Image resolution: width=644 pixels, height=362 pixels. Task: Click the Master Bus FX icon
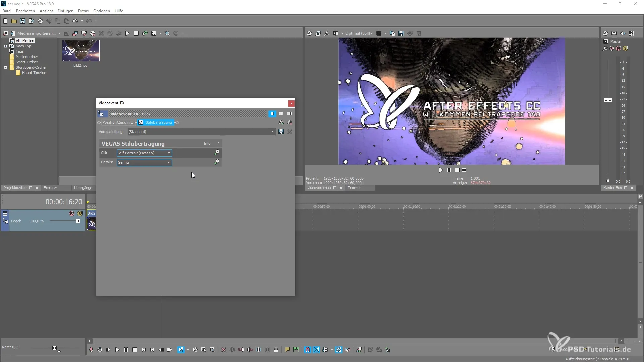pos(605,48)
